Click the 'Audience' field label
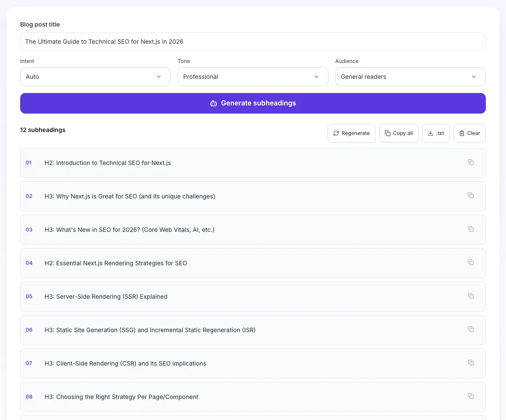The height and width of the screenshot is (420, 506). (347, 61)
